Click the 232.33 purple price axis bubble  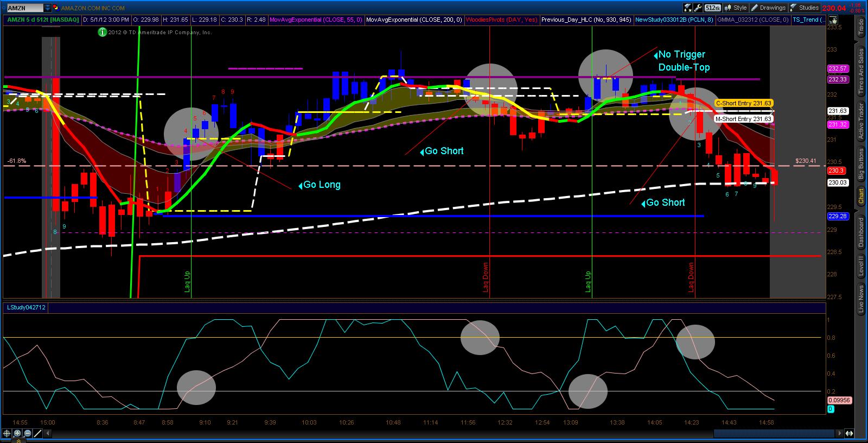tap(838, 79)
